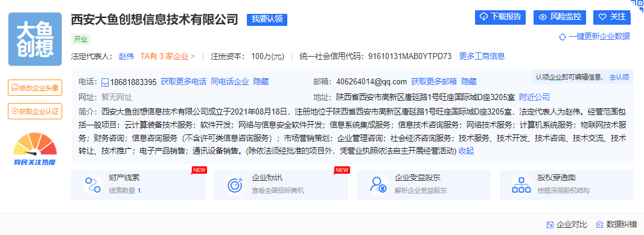Toggle 关注 follow heart button

click(612, 17)
